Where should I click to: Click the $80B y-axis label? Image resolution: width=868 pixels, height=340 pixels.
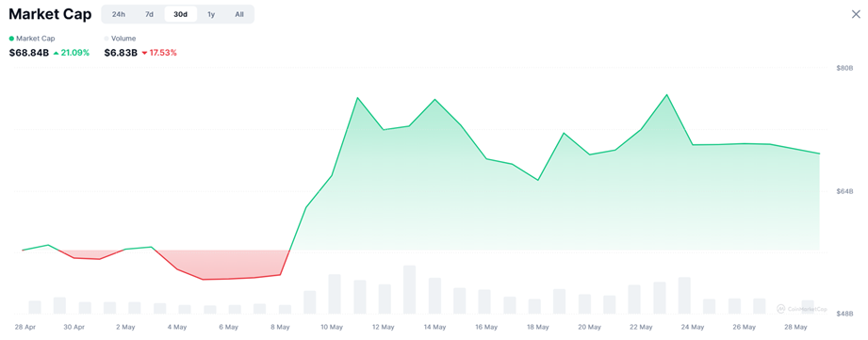point(844,68)
